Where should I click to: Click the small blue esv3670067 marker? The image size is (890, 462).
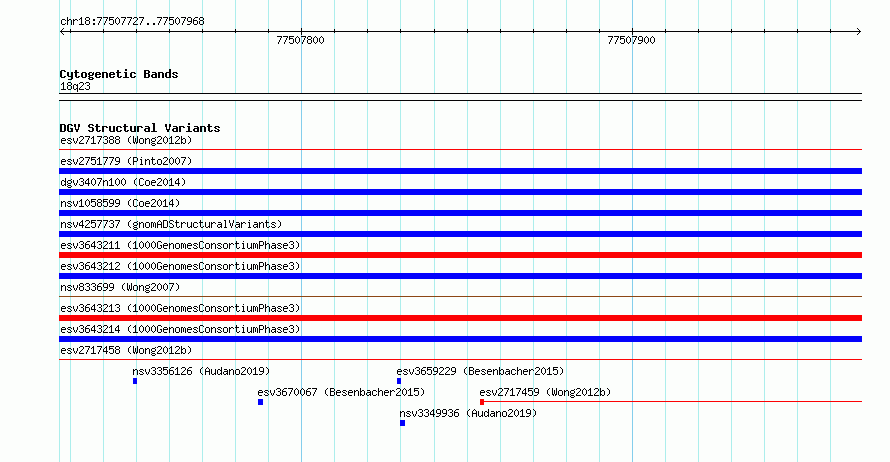tap(261, 402)
